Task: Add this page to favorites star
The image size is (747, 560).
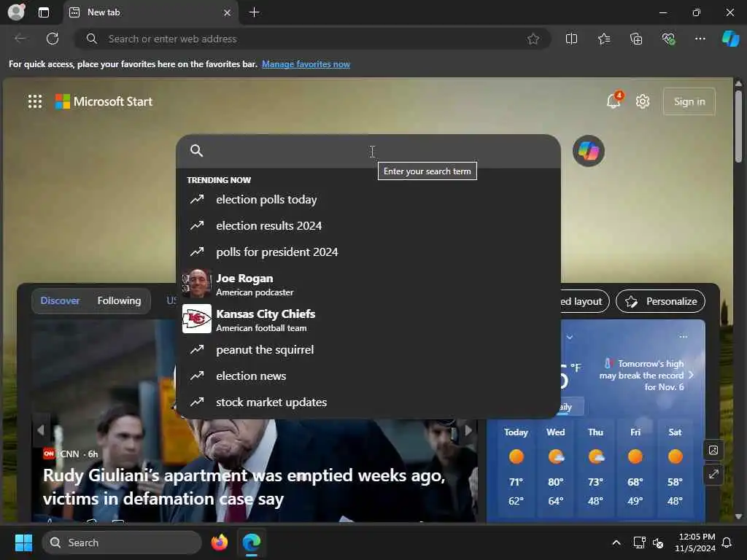Action: (533, 39)
